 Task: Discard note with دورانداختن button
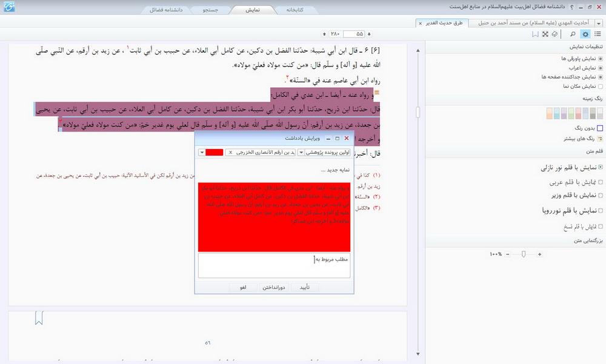click(274, 287)
